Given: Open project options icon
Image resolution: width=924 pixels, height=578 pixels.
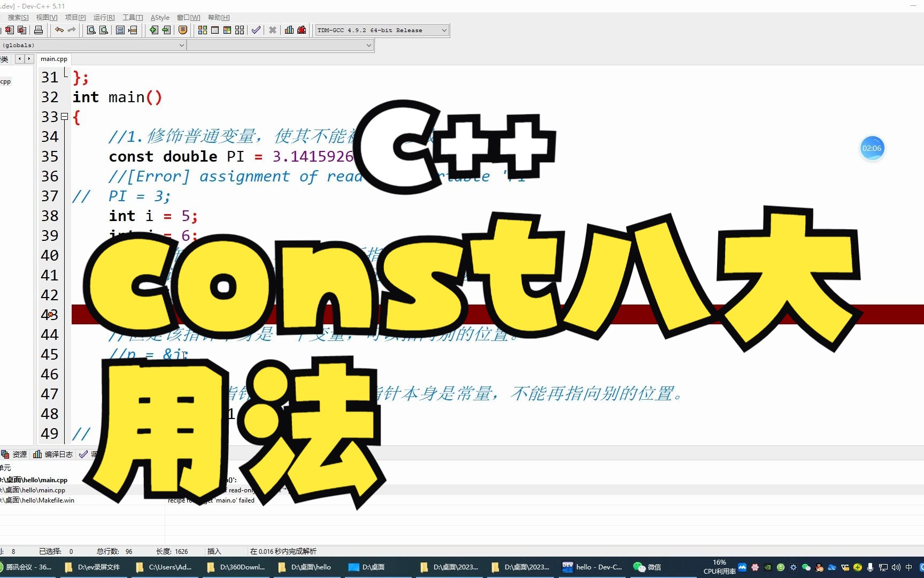Looking at the screenshot, I should [x=183, y=30].
